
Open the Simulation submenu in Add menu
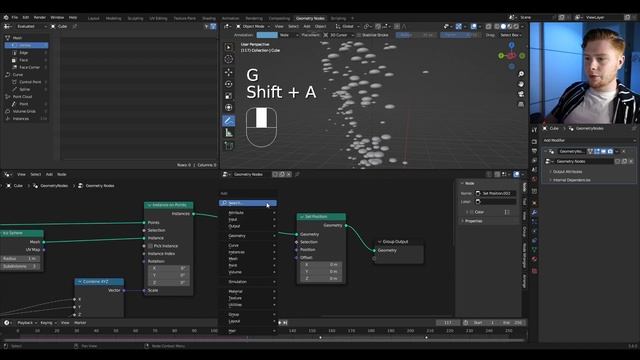pos(249,282)
